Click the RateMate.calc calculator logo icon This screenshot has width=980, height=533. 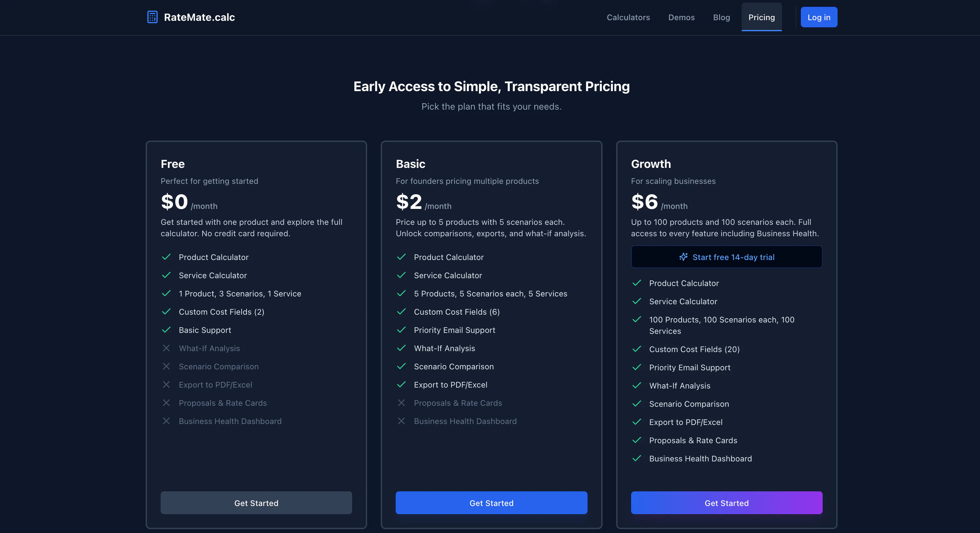coord(152,17)
